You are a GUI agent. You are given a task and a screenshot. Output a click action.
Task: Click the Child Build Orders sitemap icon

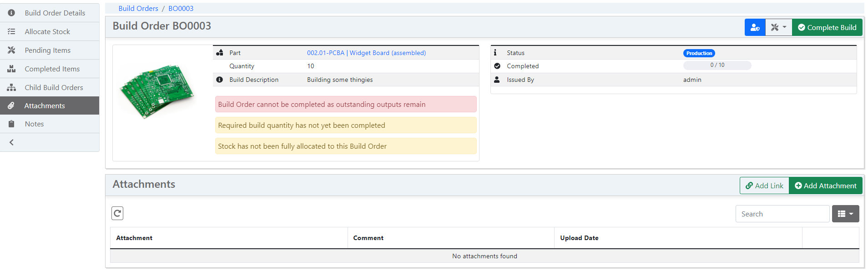click(x=11, y=87)
